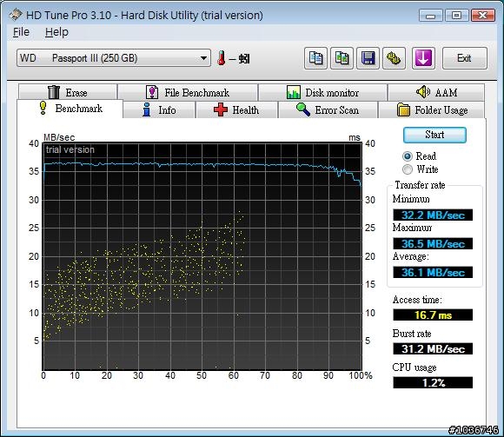The height and width of the screenshot is (437, 504).
Task: Select the Write radio button
Action: [x=408, y=169]
